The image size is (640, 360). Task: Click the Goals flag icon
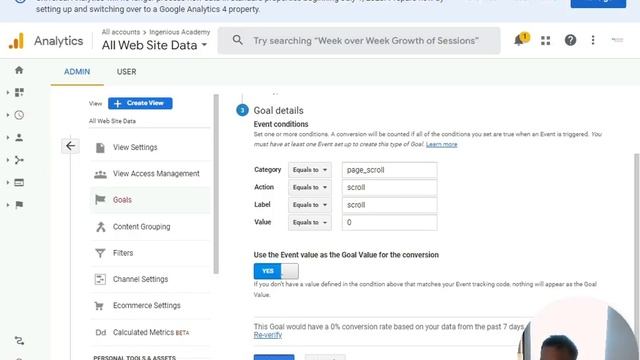pos(100,200)
